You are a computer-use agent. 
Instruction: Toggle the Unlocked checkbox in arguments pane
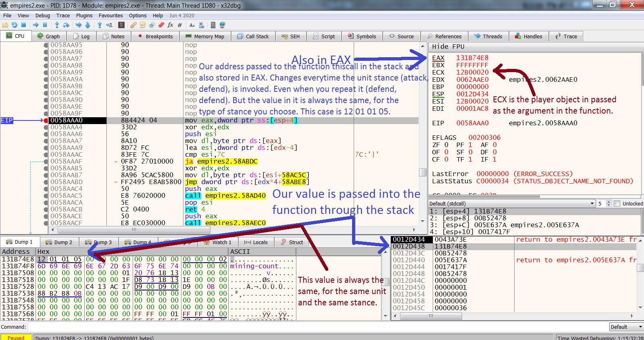click(617, 203)
